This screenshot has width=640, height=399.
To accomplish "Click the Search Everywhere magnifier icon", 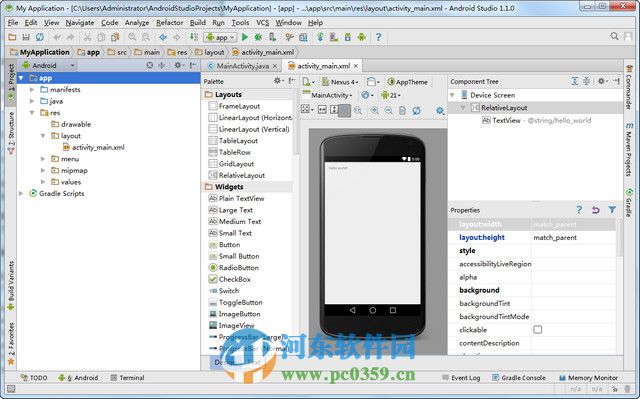I will (x=614, y=37).
